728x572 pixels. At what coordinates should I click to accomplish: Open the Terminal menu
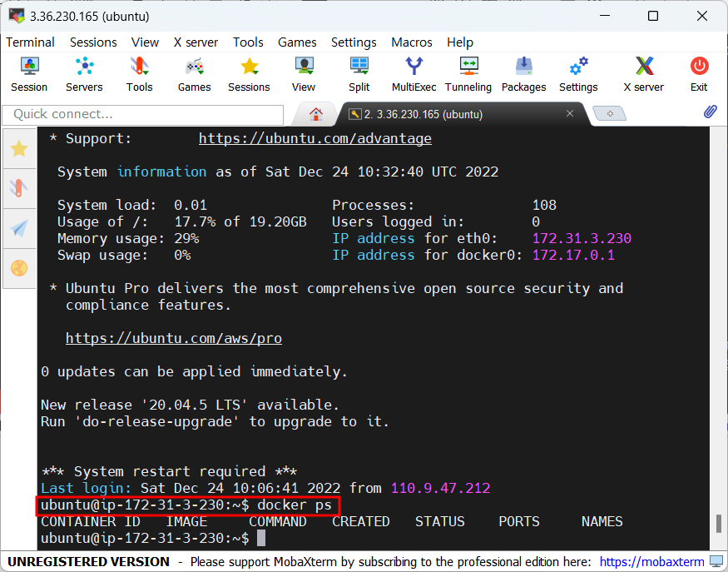[x=30, y=42]
